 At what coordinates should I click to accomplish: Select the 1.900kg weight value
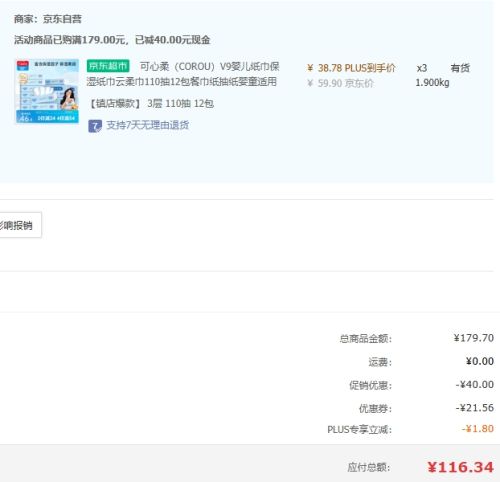[432, 82]
